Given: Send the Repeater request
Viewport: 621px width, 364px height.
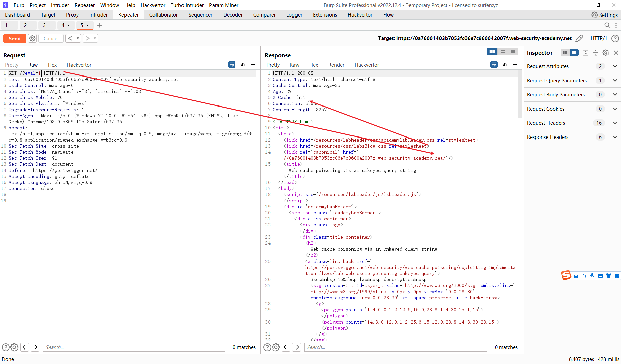Looking at the screenshot, I should tap(15, 38).
